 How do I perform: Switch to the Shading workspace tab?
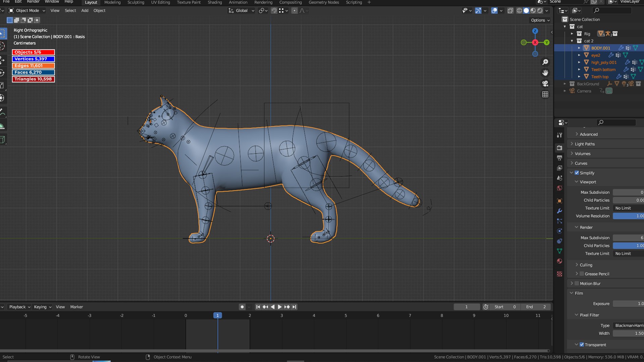pyautogui.click(x=215, y=2)
